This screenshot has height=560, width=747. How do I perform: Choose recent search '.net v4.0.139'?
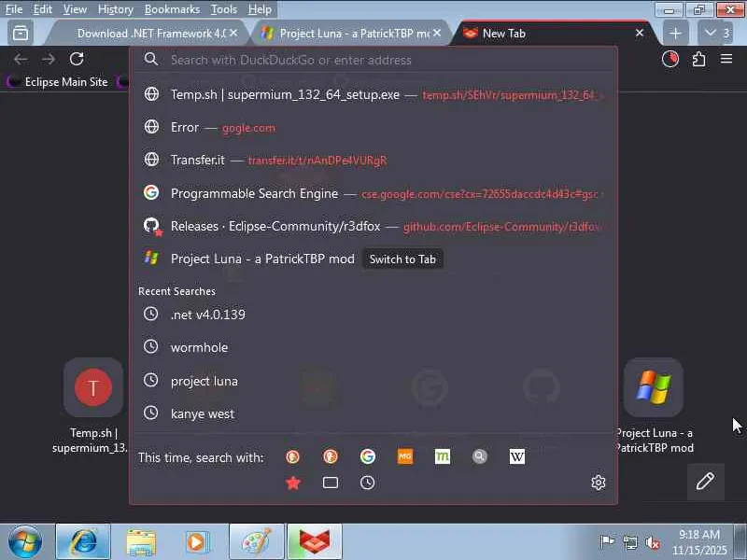(x=373, y=315)
